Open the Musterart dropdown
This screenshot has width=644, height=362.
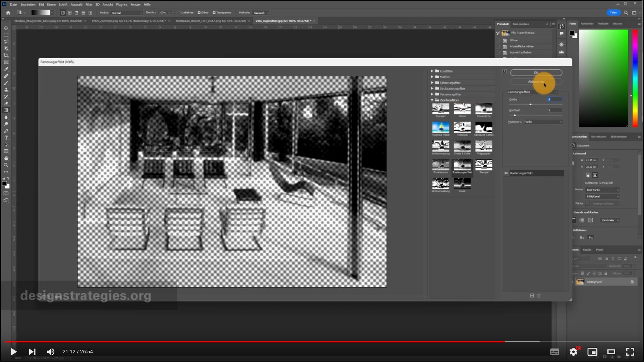(x=543, y=122)
